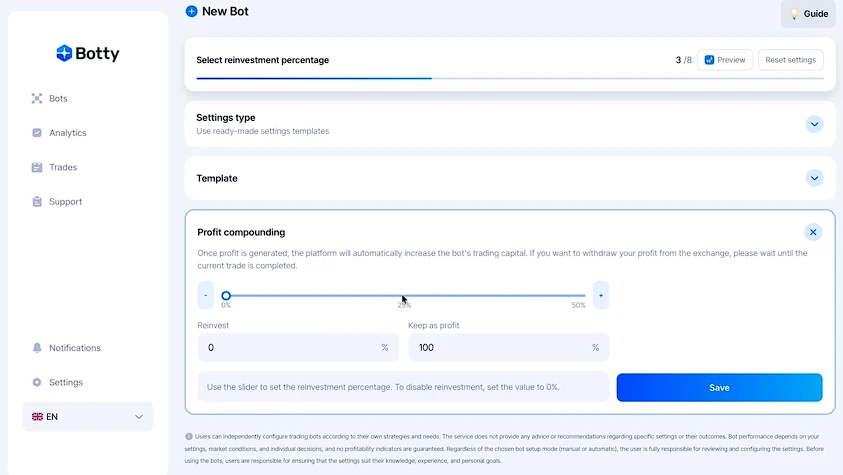Viewport: 843px width, 475px height.
Task: Click the 'Use ready-made settings templates' text
Action: coord(262,131)
